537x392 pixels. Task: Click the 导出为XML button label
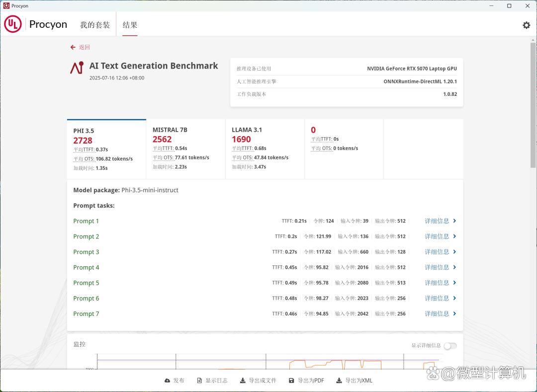[x=358, y=381]
